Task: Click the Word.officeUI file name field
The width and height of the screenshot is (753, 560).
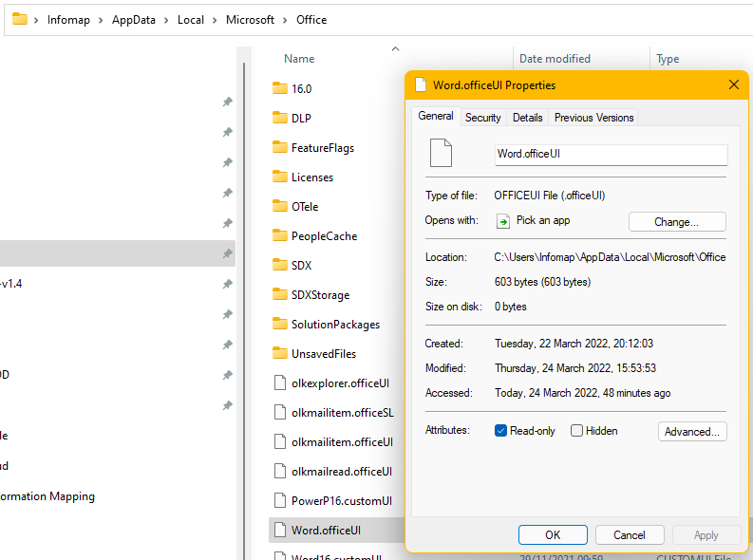Action: click(611, 155)
